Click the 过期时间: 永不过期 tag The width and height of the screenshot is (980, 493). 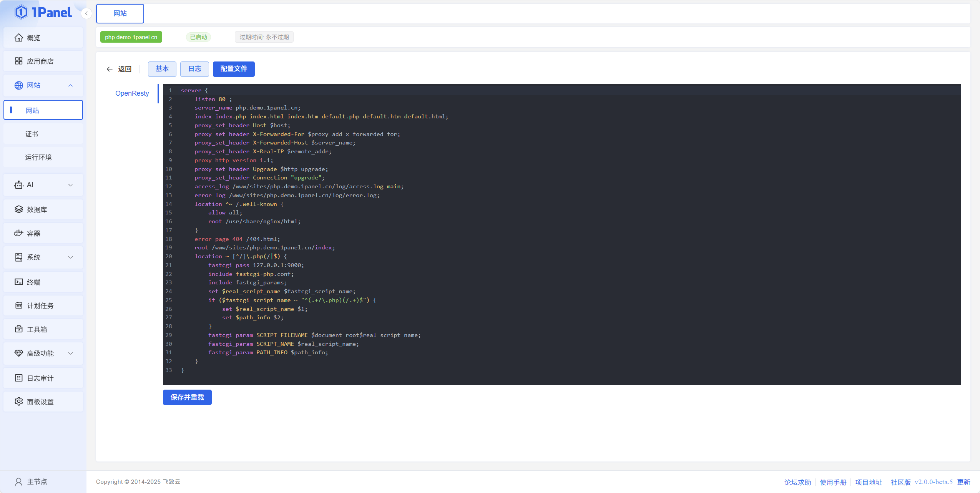pyautogui.click(x=264, y=37)
